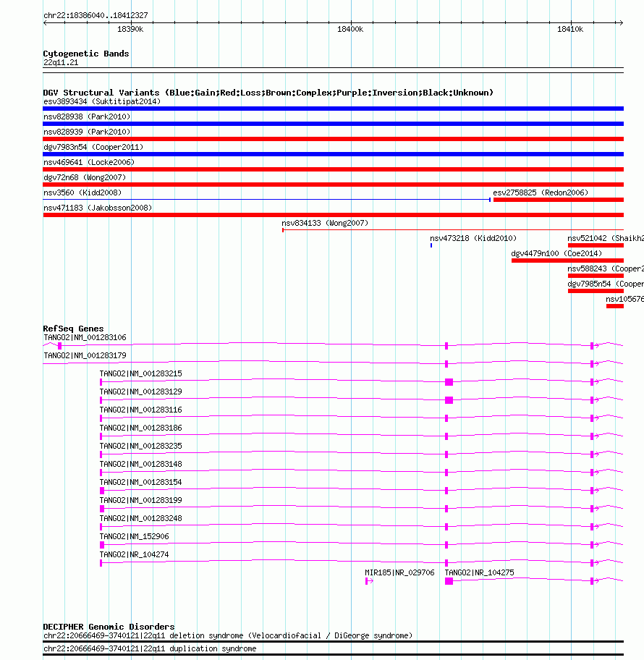Click the ruler's right arrow end
Image resolution: width=644 pixels, height=660 pixels.
621,22
